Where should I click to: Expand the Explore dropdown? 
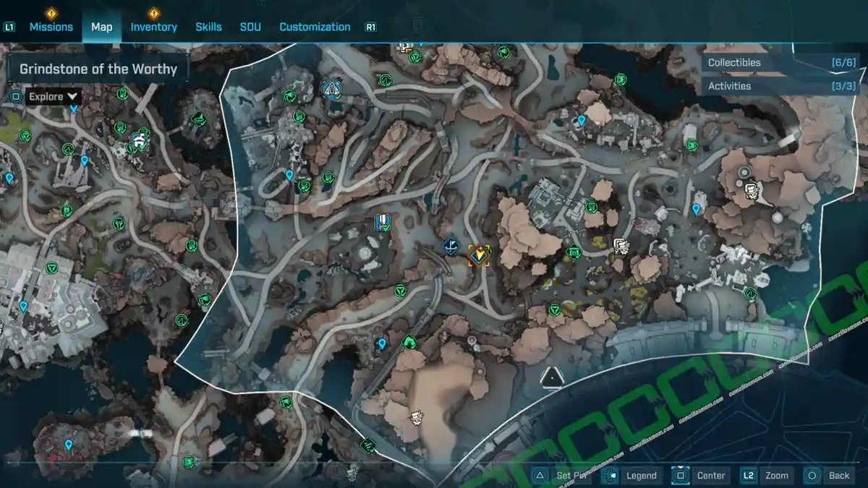pos(54,97)
